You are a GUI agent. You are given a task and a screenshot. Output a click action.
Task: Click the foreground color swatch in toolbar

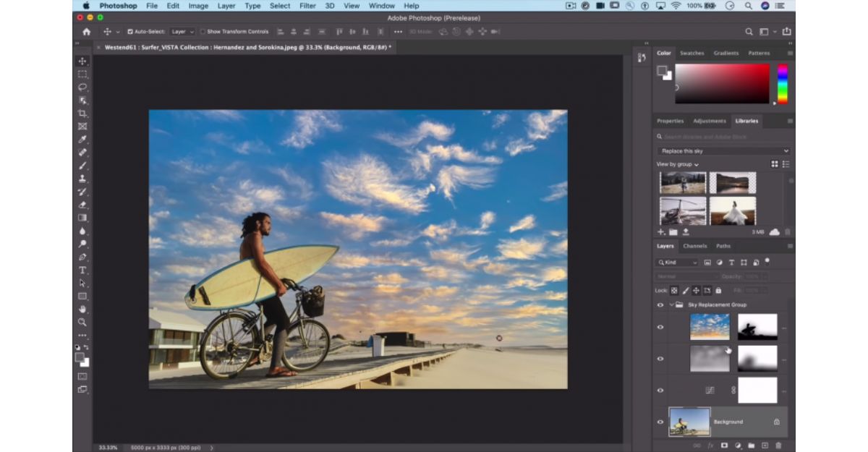(80, 357)
